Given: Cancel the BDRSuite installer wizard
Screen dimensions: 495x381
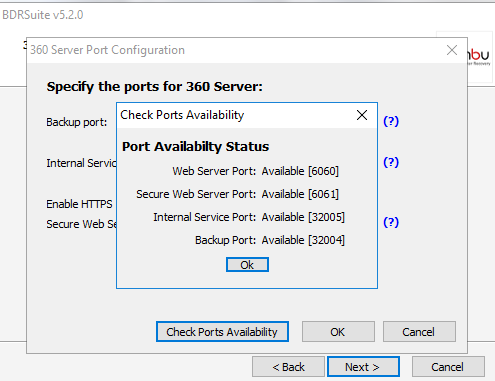Looking at the screenshot, I should pos(448,367).
